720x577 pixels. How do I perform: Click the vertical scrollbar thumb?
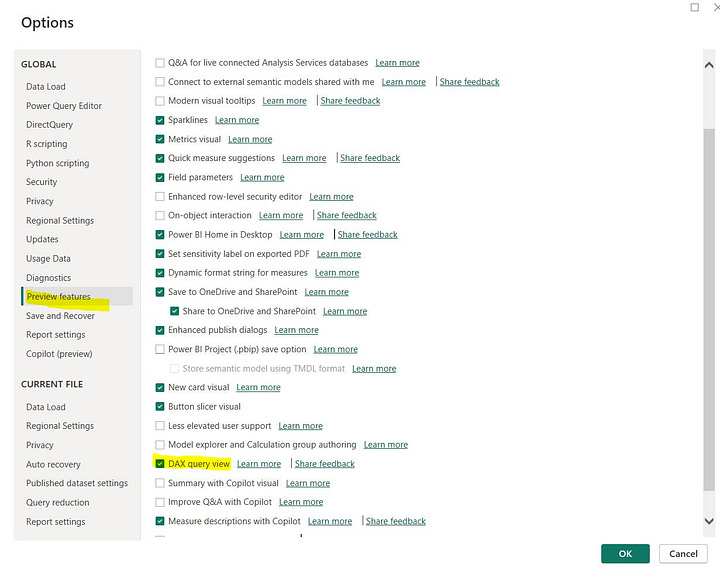click(x=709, y=310)
